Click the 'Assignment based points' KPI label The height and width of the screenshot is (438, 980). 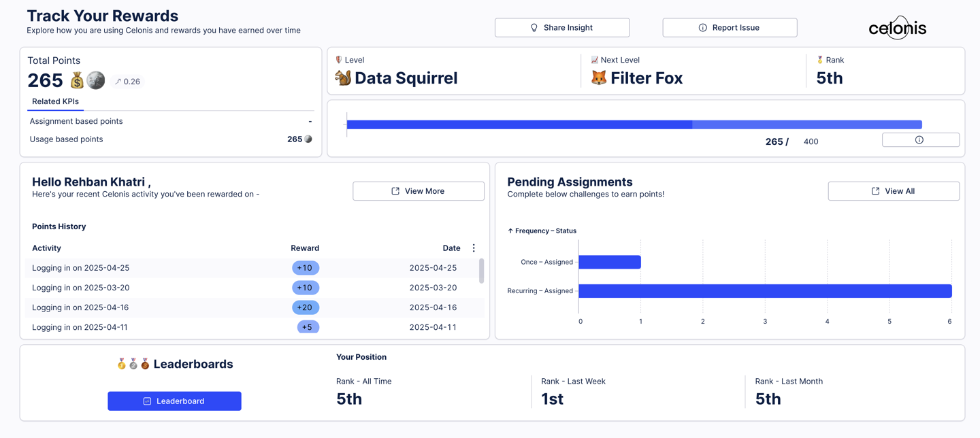tap(76, 121)
